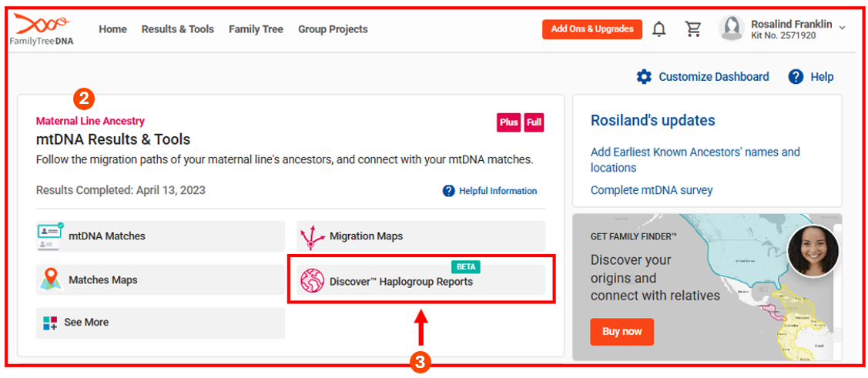The height and width of the screenshot is (378, 868).
Task: Click the FamilyTreeDNA logo
Action: pos(42,29)
